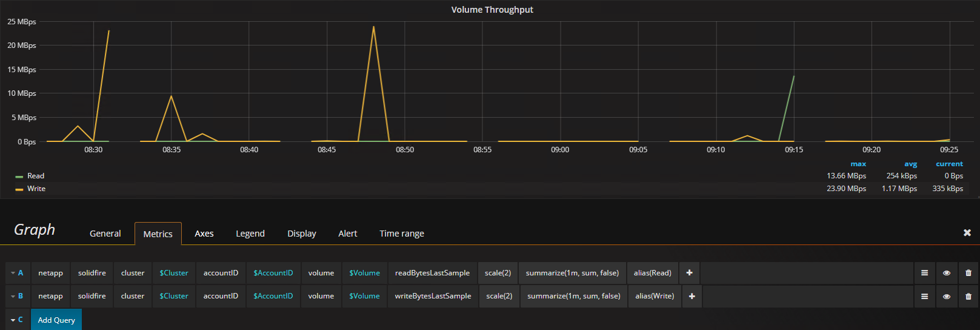Open the hamburger menu for query A

[x=924, y=273]
